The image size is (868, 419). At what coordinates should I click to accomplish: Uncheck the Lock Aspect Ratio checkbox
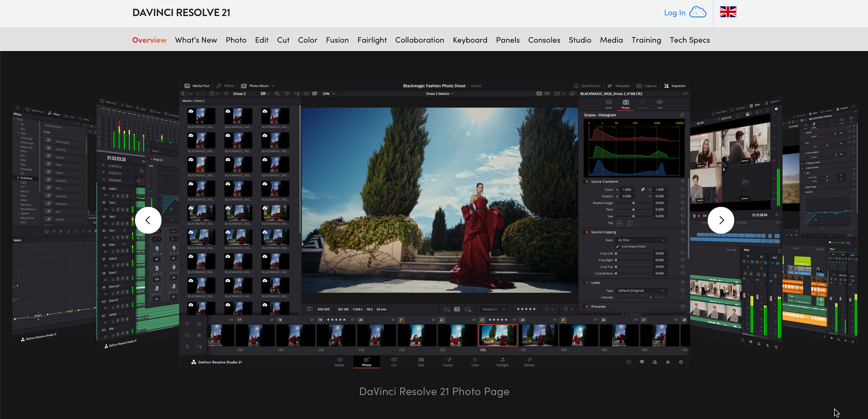coord(618,246)
